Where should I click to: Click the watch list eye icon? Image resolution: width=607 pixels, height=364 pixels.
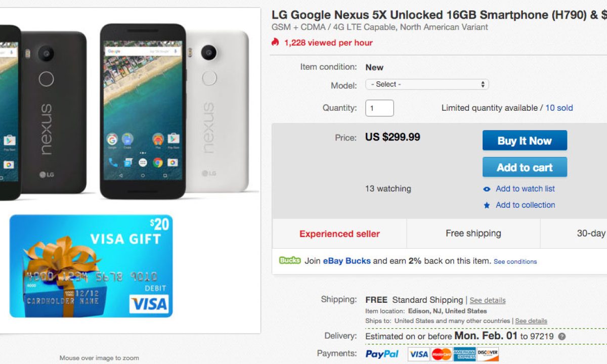click(487, 189)
